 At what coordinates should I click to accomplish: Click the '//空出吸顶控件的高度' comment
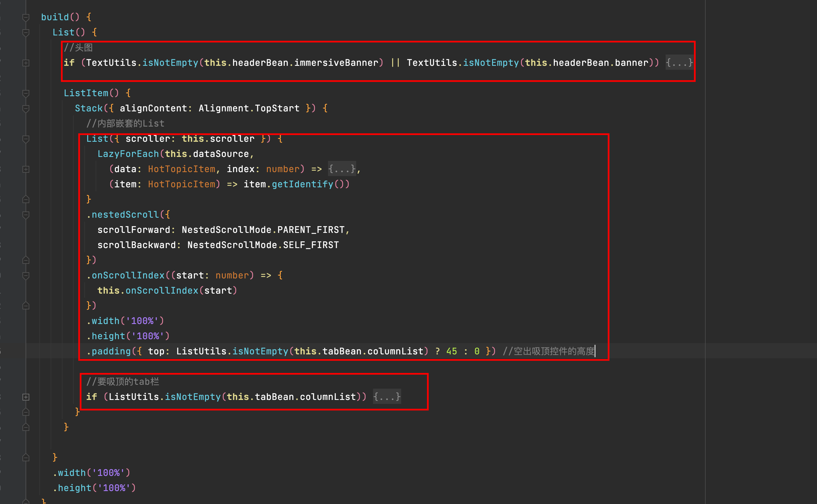point(549,351)
